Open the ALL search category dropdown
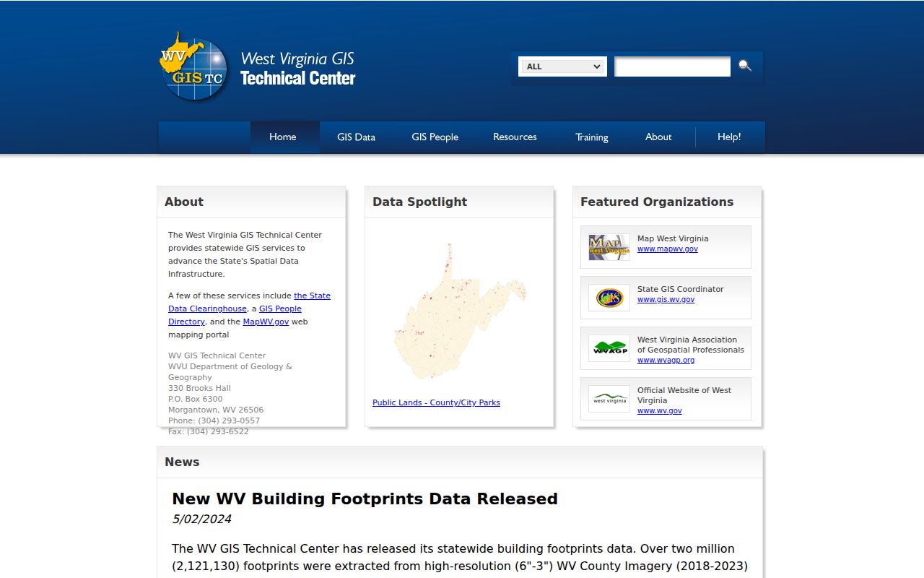Screen dimensions: 924x578 pyautogui.click(x=563, y=66)
